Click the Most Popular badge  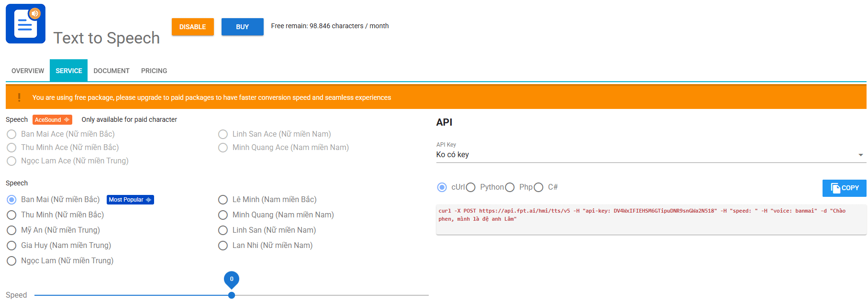(x=130, y=200)
